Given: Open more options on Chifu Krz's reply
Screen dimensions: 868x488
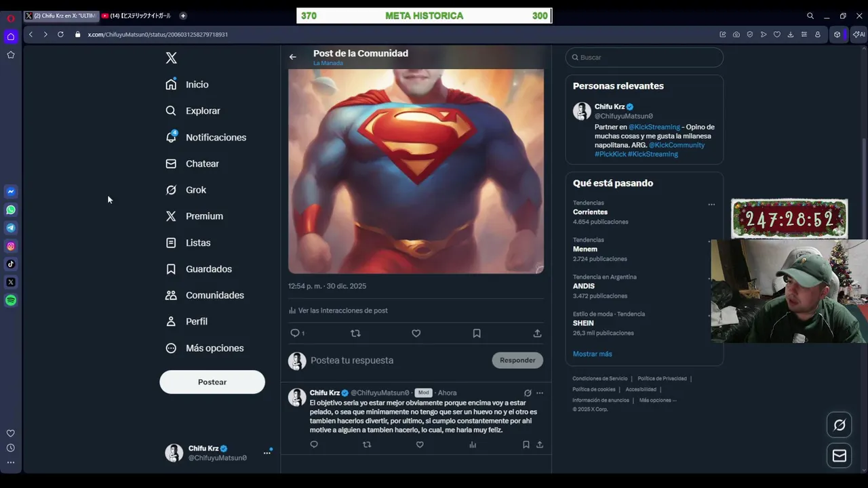Looking at the screenshot, I should (540, 393).
